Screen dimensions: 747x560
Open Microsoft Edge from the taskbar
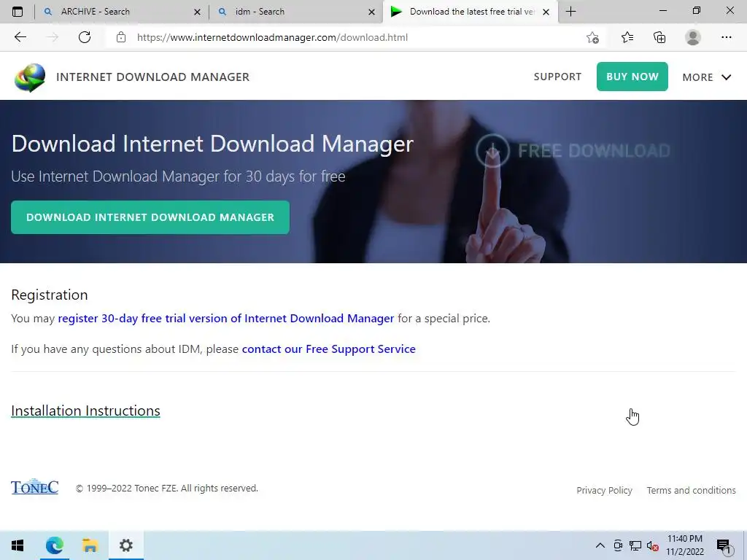[x=54, y=545]
